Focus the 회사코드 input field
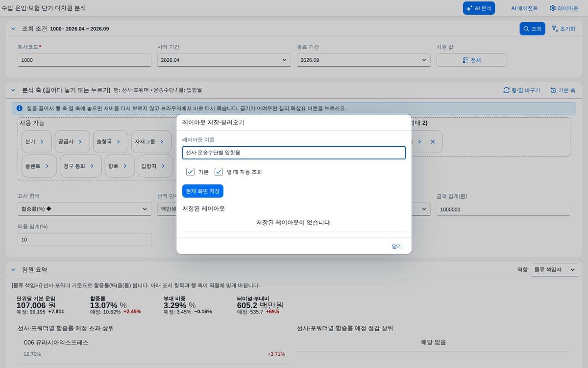The image size is (588, 368). coord(84,60)
